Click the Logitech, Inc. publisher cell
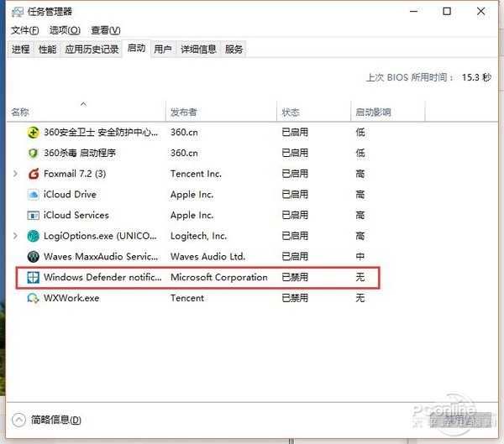The image size is (504, 444). pyautogui.click(x=198, y=236)
